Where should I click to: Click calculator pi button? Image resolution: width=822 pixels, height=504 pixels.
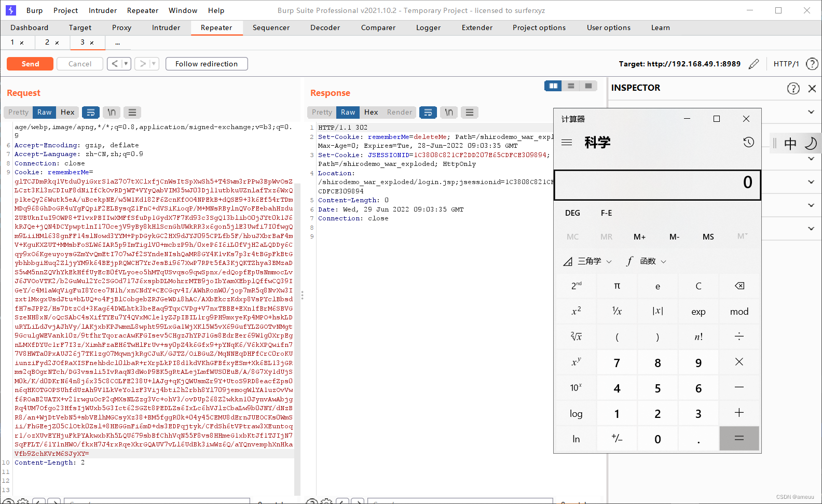(617, 286)
